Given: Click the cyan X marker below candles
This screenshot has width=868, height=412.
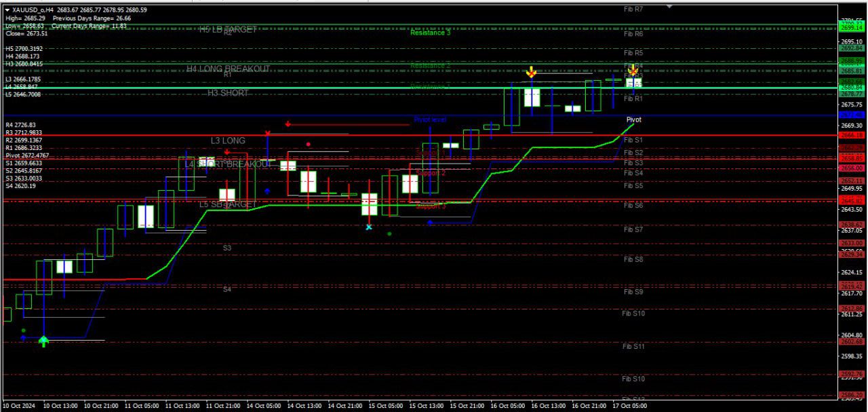Looking at the screenshot, I should click(369, 227).
